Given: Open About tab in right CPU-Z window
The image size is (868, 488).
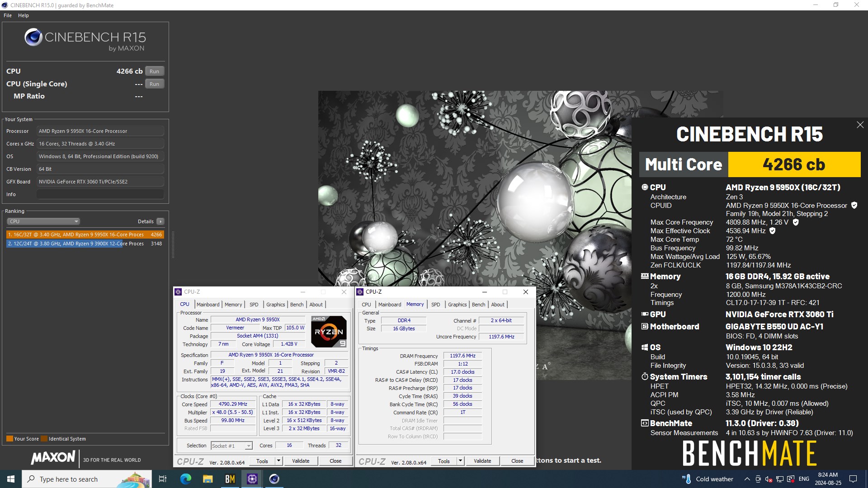Looking at the screenshot, I should (x=498, y=305).
